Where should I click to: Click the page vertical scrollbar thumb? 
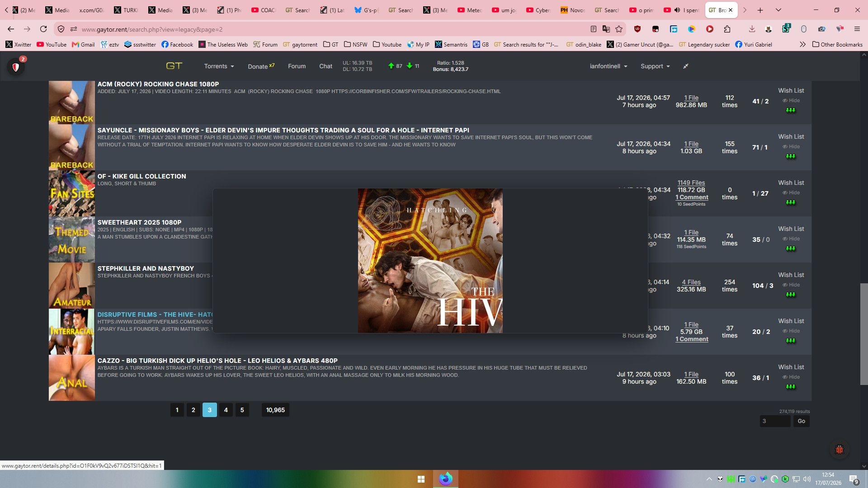tap(864, 334)
